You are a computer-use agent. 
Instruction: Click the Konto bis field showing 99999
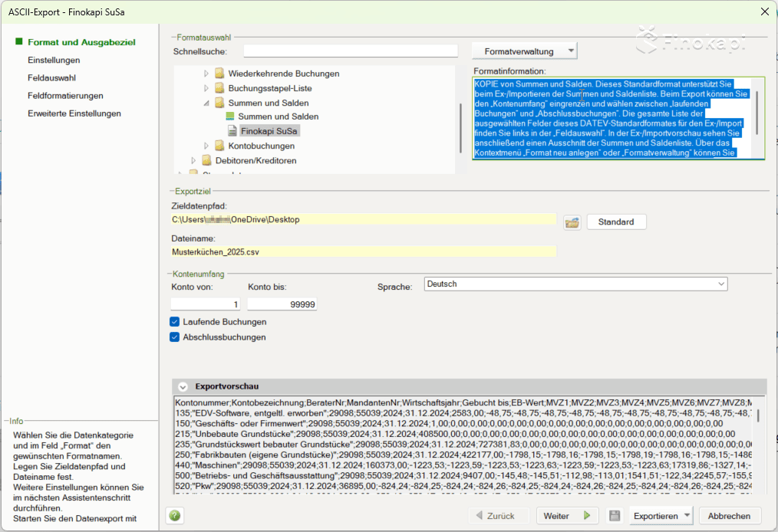(282, 304)
